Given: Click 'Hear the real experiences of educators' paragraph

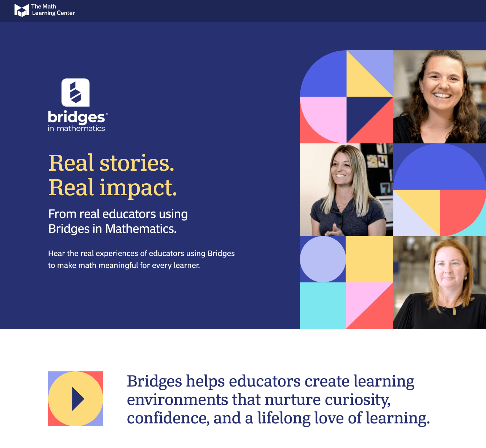Looking at the screenshot, I should tap(141, 259).
